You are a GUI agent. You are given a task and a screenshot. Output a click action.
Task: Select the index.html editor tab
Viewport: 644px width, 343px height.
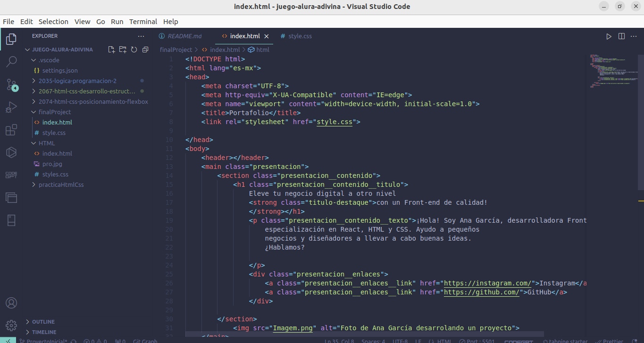(x=245, y=36)
